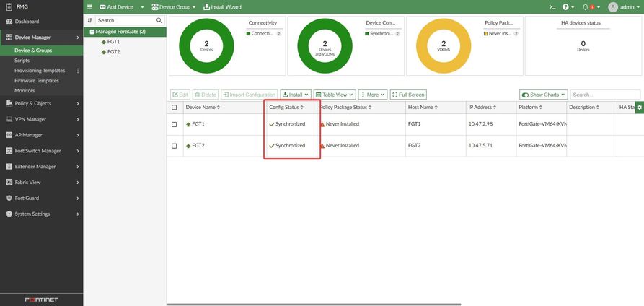Click the sort toggle icon beside tree search
644x306 pixels.
pos(90,20)
